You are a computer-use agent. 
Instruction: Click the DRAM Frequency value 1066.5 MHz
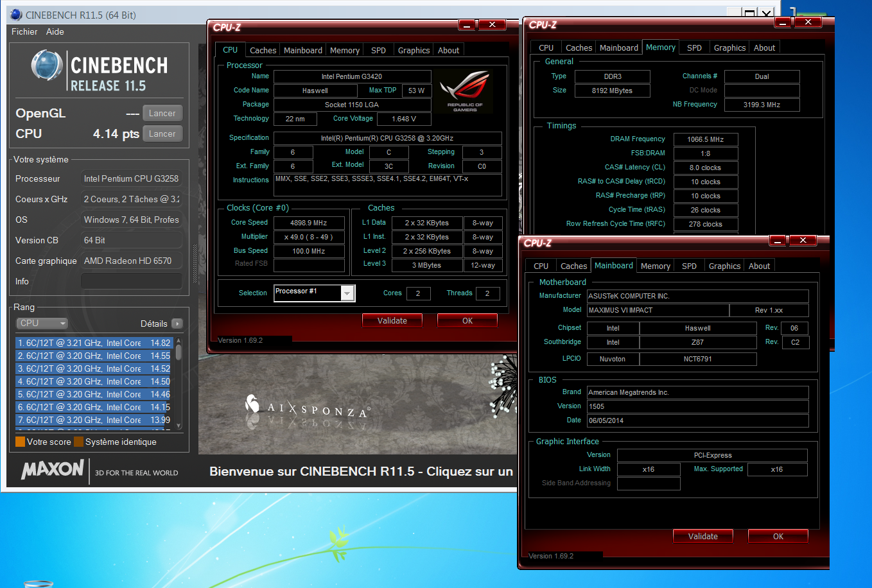click(x=706, y=139)
